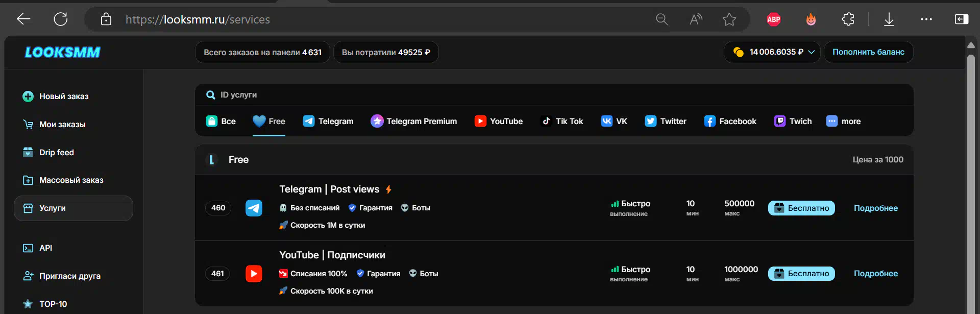
Task: Filter by Telegram Premium tab
Action: (413, 121)
